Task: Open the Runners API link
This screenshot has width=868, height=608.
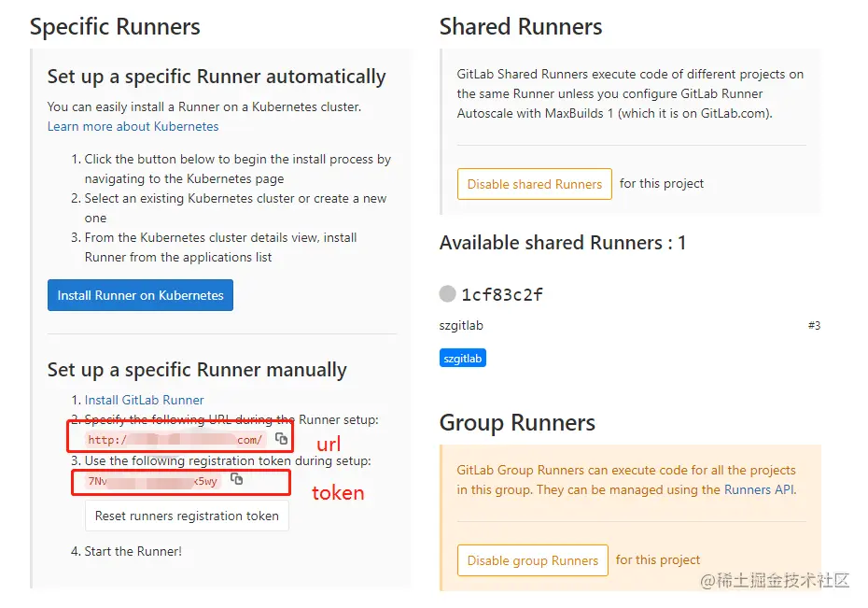Action: [x=759, y=489]
